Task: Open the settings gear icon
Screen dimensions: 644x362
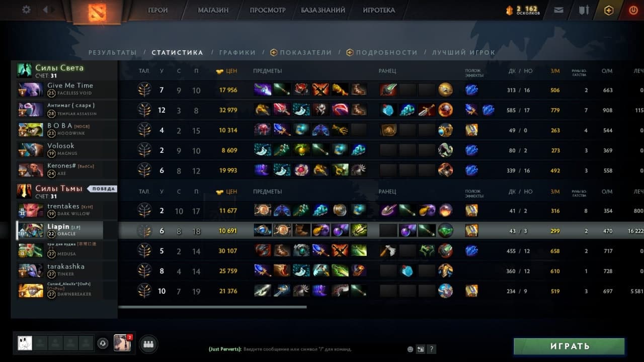Action: (x=26, y=10)
